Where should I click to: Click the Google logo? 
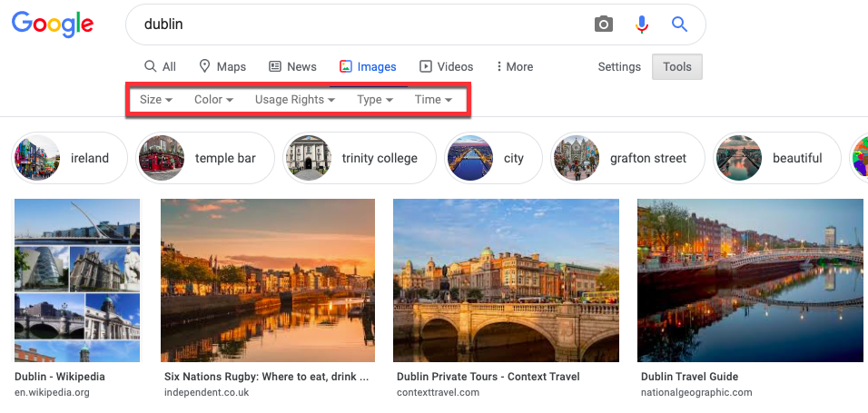pos(53,25)
